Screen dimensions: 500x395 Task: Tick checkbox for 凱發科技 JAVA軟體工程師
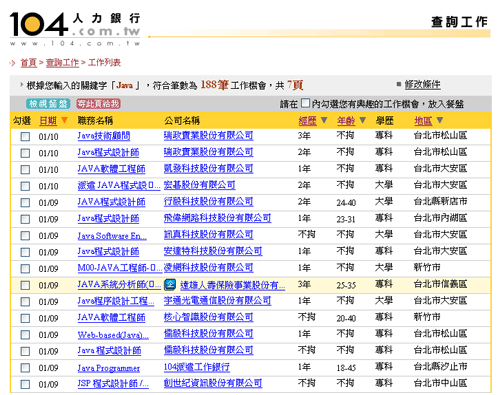tap(25, 170)
